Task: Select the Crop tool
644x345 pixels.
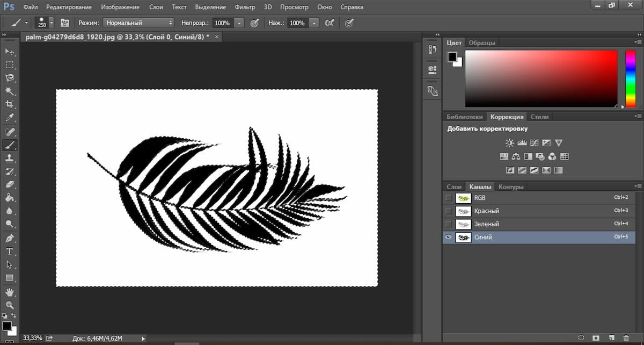Action: click(10, 104)
